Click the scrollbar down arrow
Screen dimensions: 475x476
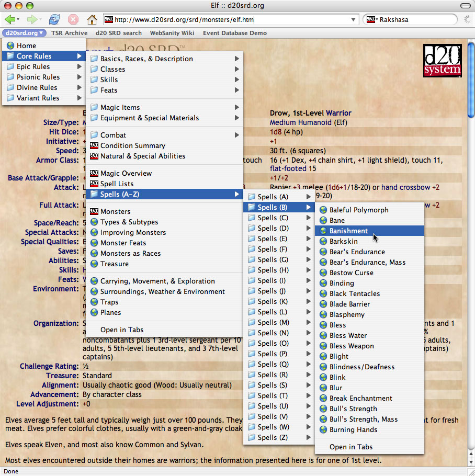tap(471, 462)
